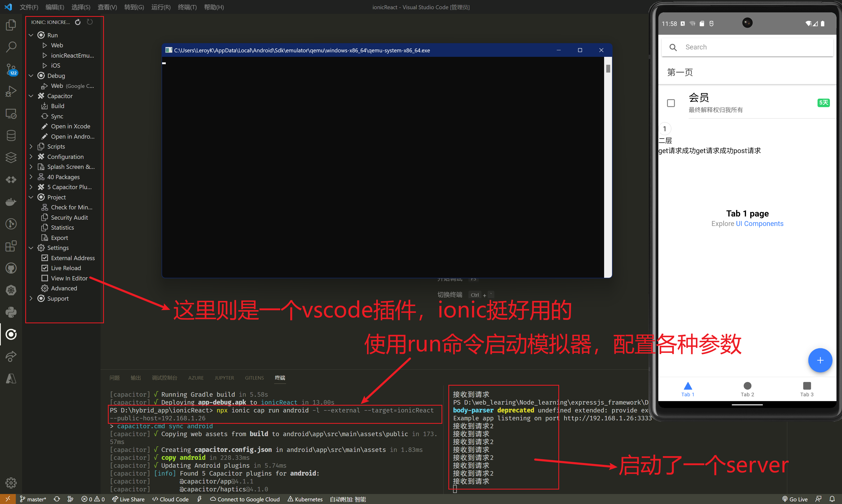Expand the Support tree section

[31, 298]
